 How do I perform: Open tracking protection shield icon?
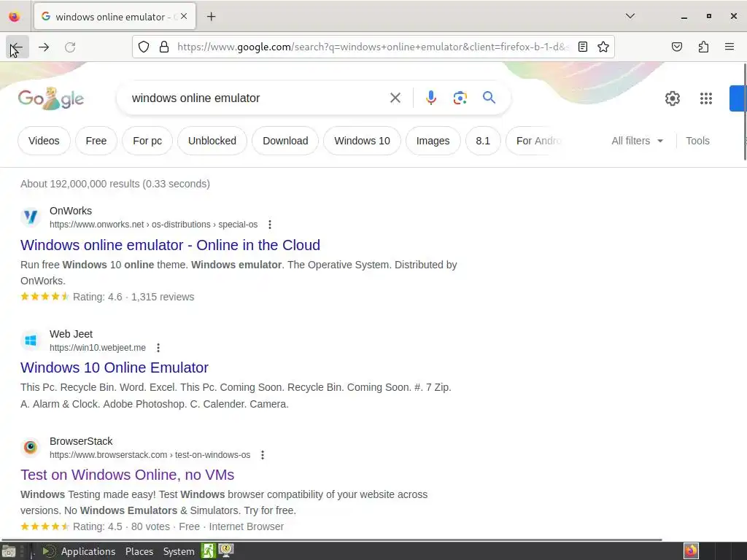(x=144, y=47)
